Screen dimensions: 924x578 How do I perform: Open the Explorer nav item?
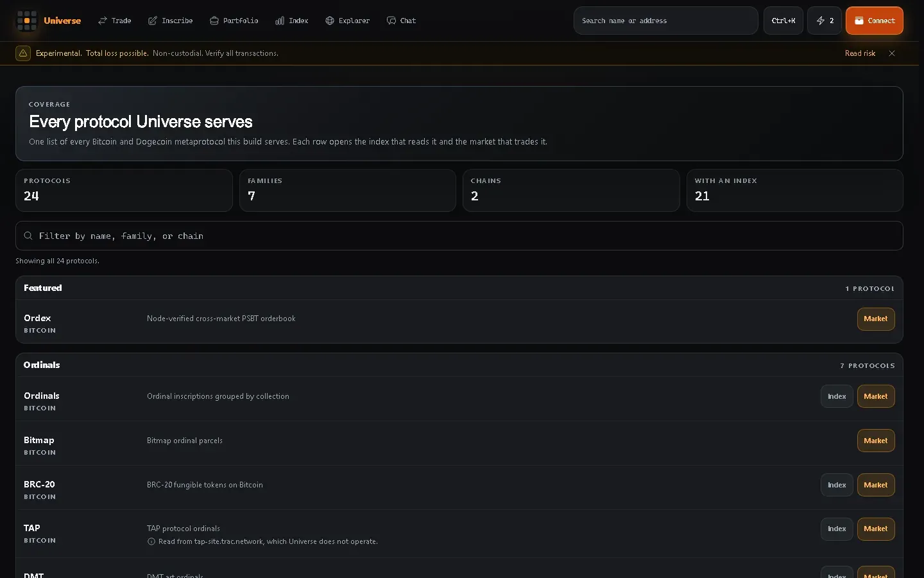(x=348, y=21)
